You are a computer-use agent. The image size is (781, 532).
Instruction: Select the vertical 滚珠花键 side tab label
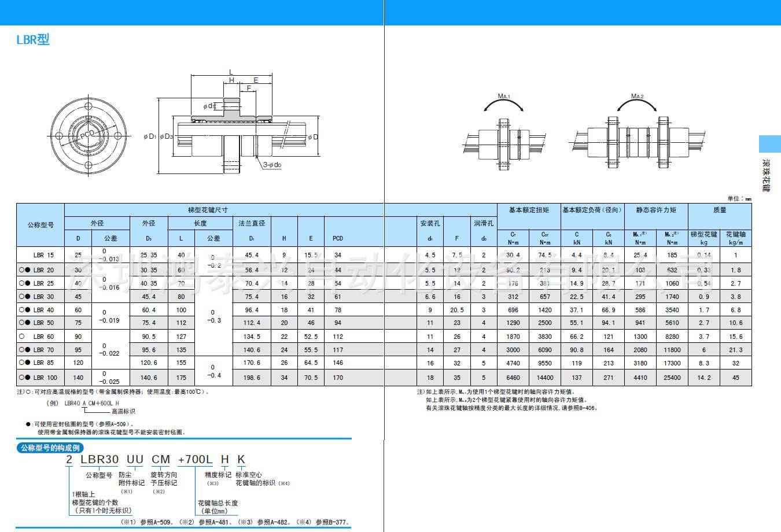tap(767, 175)
